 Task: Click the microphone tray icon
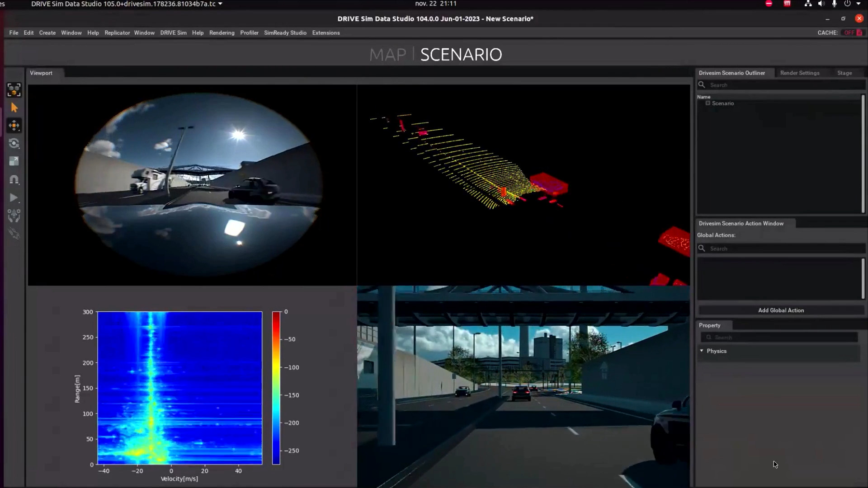(x=834, y=4)
